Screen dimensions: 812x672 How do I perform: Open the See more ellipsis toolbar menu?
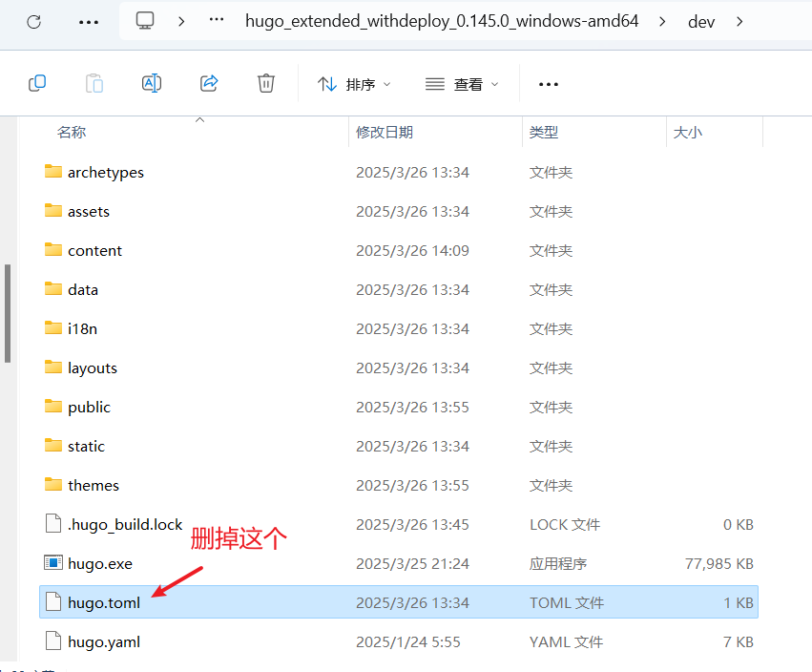(x=548, y=85)
